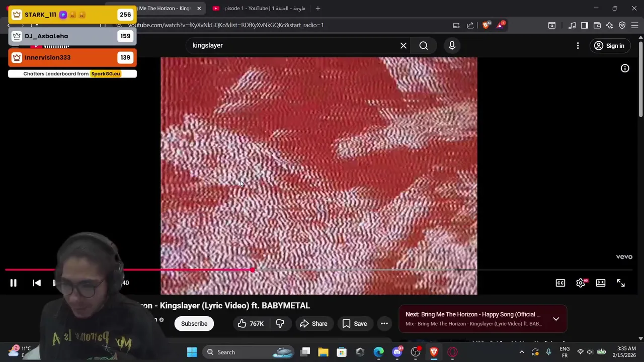Toggle the browser sidebar panel

(584, 25)
